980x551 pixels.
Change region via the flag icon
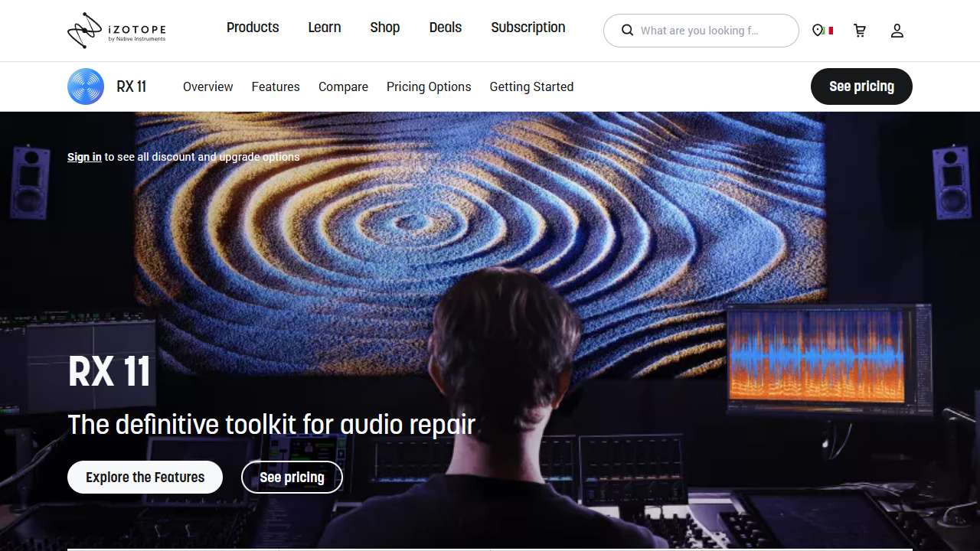(x=823, y=31)
